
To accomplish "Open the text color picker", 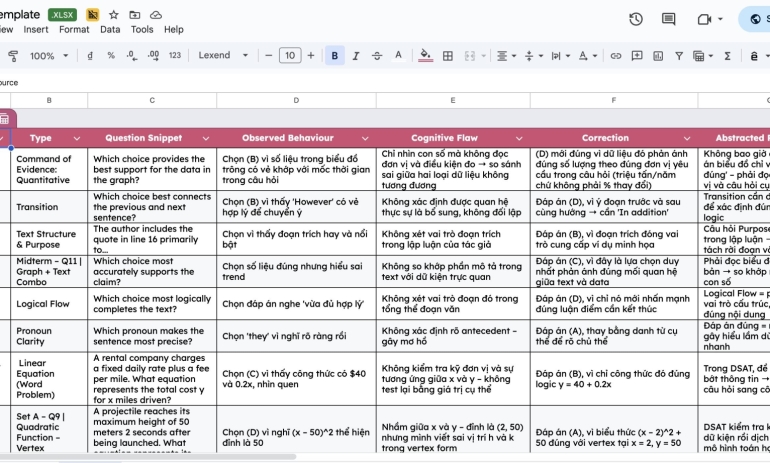I will click(x=398, y=55).
